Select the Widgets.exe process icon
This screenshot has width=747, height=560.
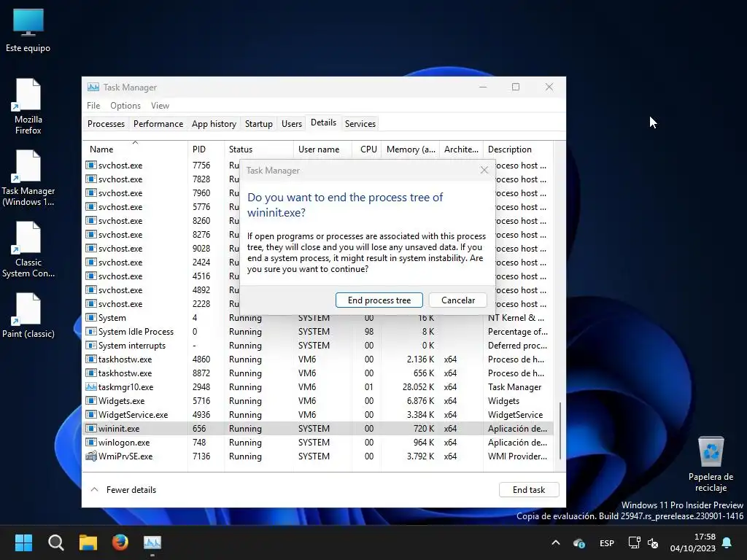tap(91, 400)
